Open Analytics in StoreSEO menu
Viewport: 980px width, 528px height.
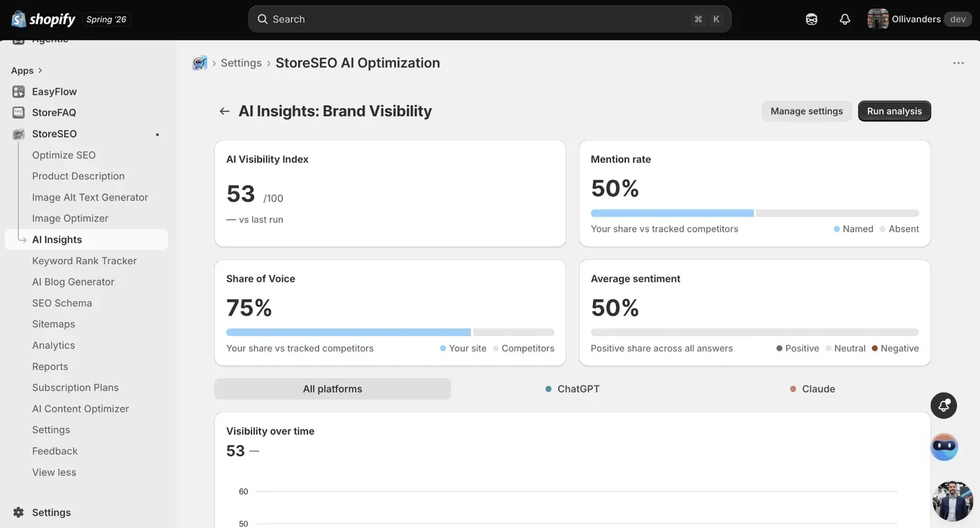53,345
